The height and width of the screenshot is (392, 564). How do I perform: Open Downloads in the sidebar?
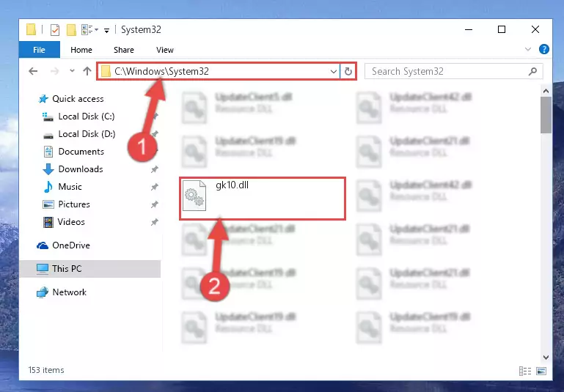click(73, 169)
